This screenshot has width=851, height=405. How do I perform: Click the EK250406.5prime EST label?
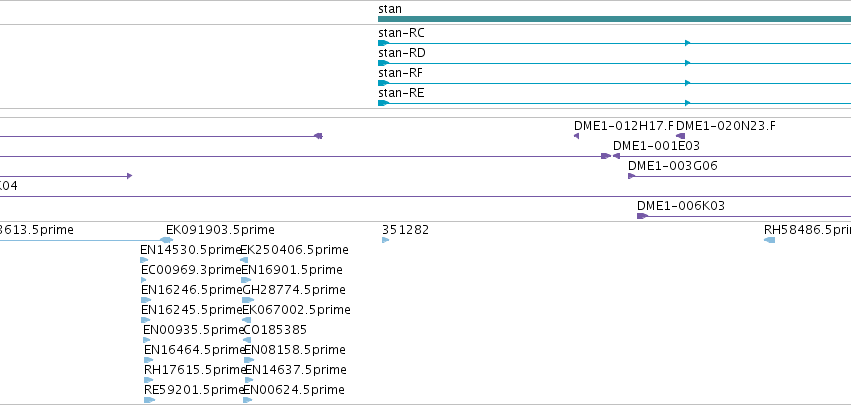pos(294,250)
